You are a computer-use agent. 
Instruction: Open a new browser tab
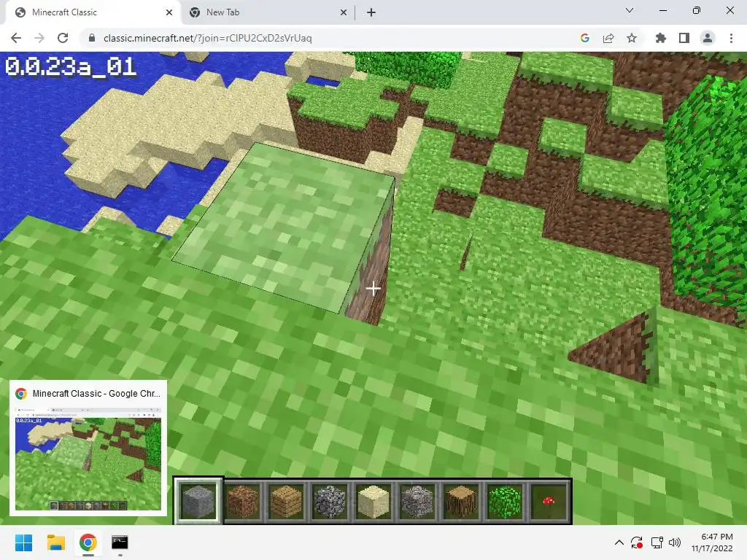[x=371, y=12]
